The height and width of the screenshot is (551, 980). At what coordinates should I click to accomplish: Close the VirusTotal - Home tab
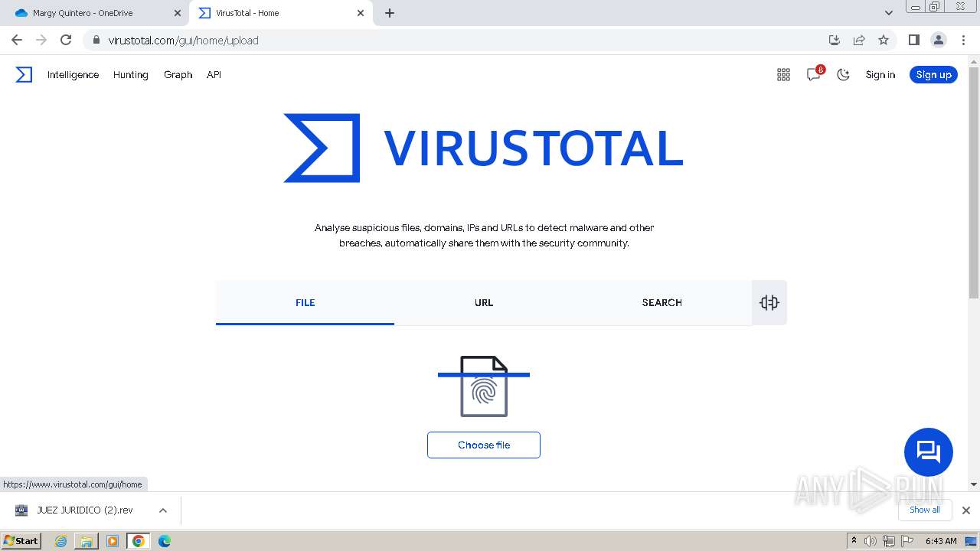pyautogui.click(x=361, y=13)
